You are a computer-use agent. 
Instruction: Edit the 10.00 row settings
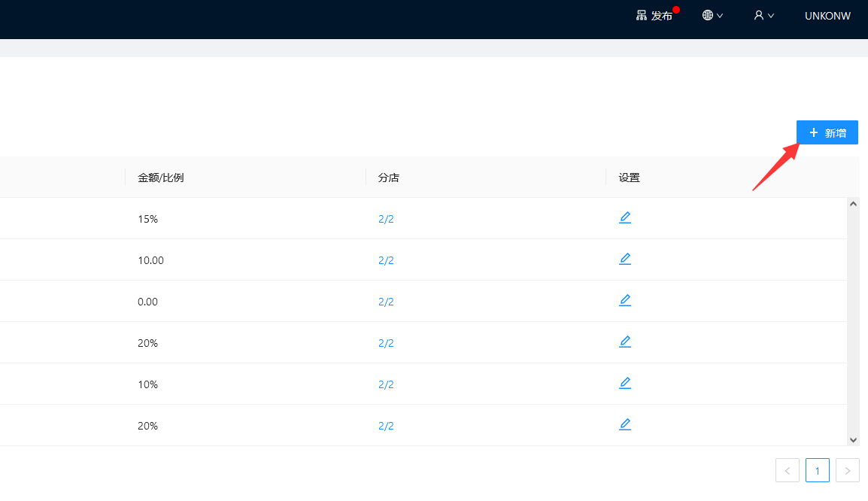pos(625,259)
